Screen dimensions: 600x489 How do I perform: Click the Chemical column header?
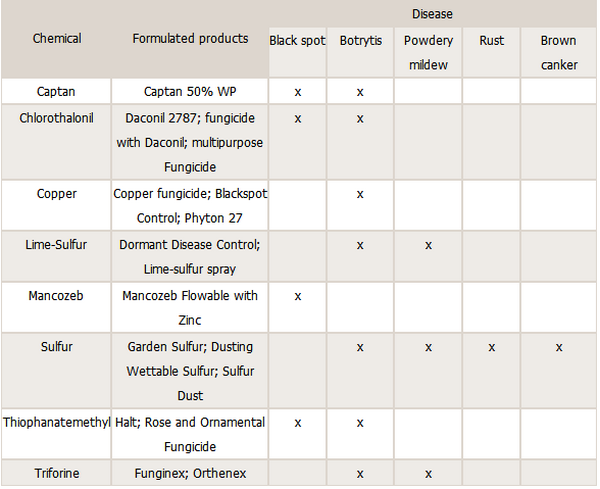(x=57, y=39)
